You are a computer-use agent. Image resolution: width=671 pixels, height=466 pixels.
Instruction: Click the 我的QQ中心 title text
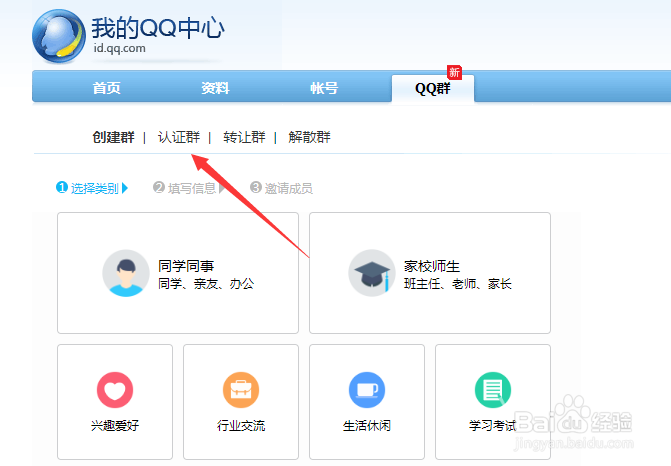tap(158, 28)
